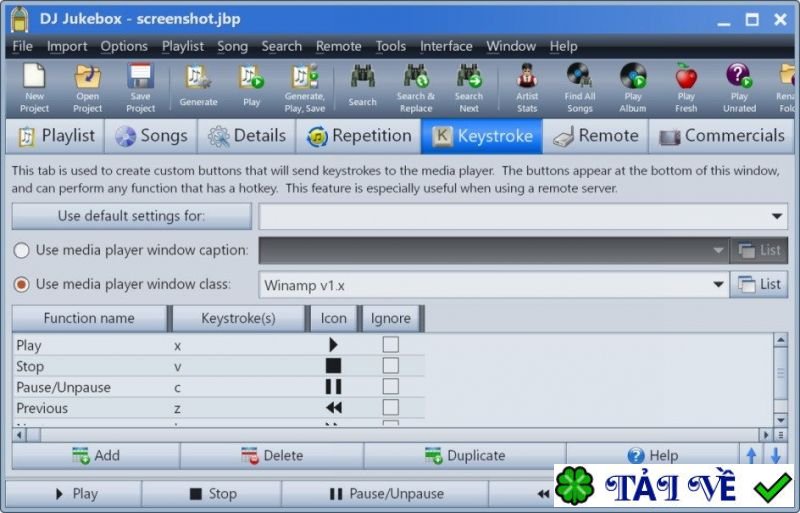Open the Repetition tab
The width and height of the screenshot is (800, 513).
359,136
